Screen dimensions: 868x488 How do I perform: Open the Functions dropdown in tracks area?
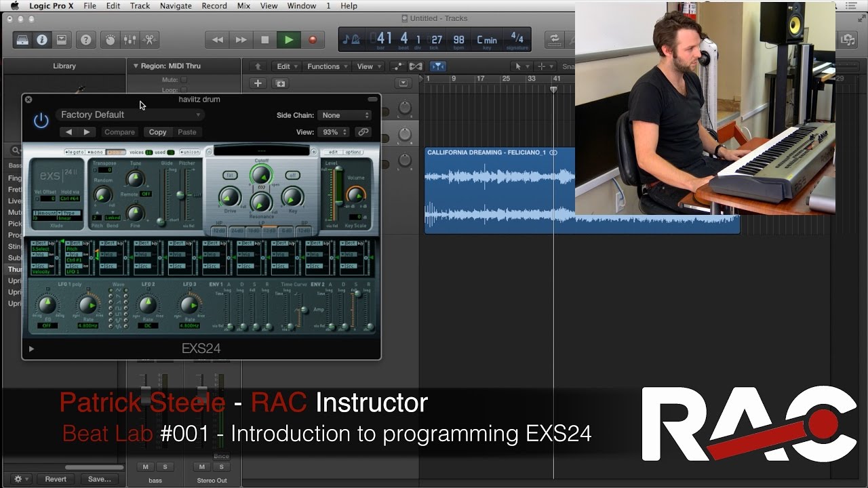click(328, 66)
